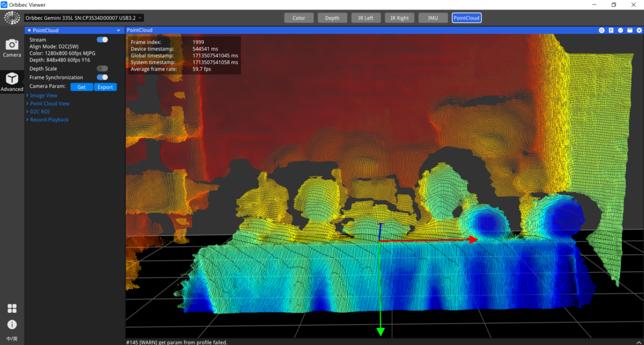Click the Get camera param button

pyautogui.click(x=81, y=87)
